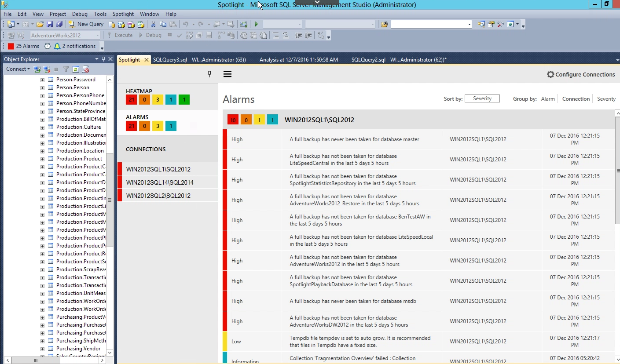
Task: Select the Tempdb auto grow Low alarm row
Action: 418,342
